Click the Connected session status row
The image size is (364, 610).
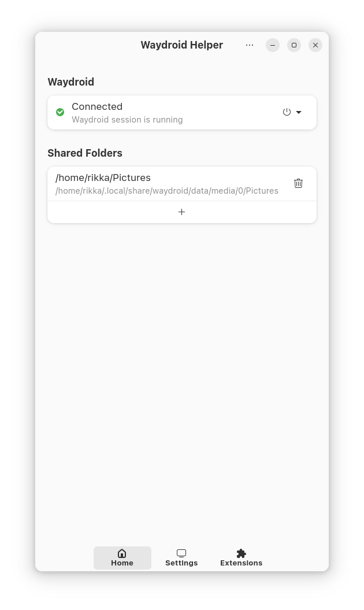[182, 112]
